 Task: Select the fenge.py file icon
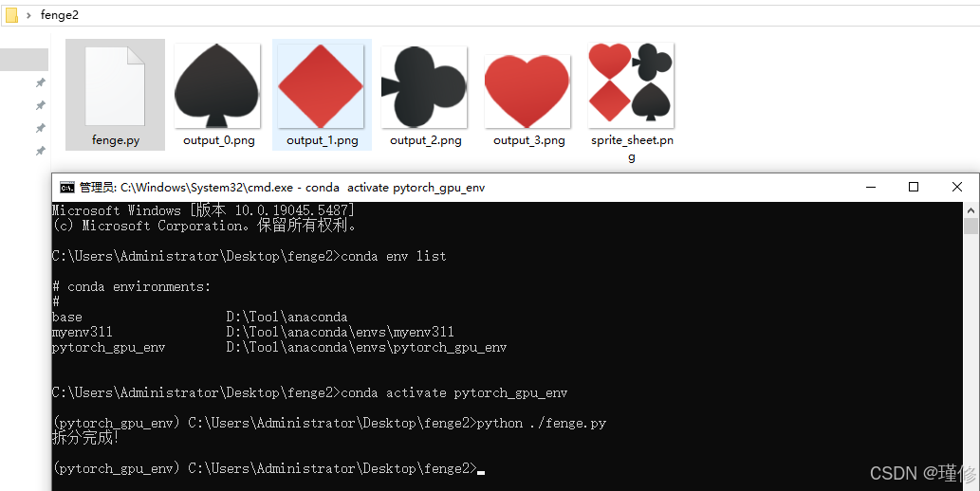tap(115, 86)
